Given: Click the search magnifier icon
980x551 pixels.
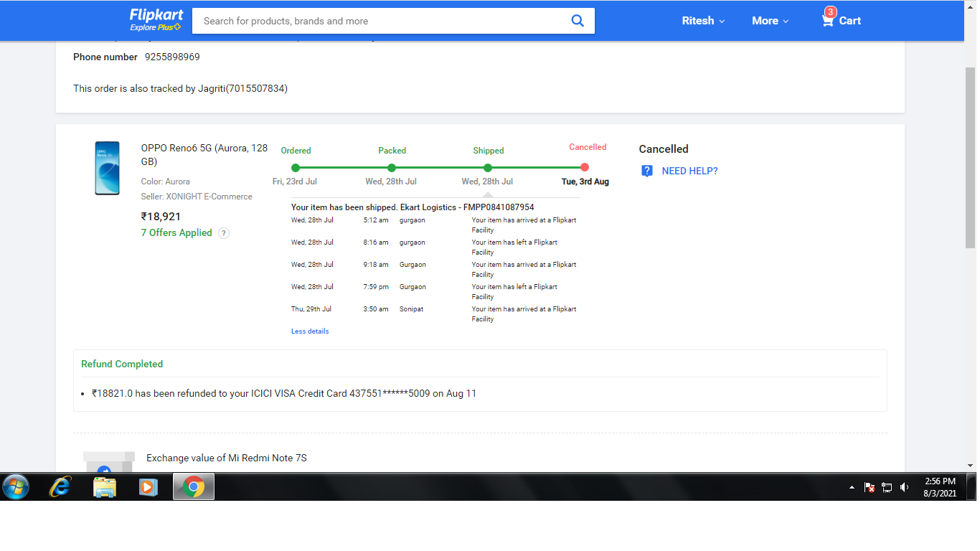Looking at the screenshot, I should (578, 21).
